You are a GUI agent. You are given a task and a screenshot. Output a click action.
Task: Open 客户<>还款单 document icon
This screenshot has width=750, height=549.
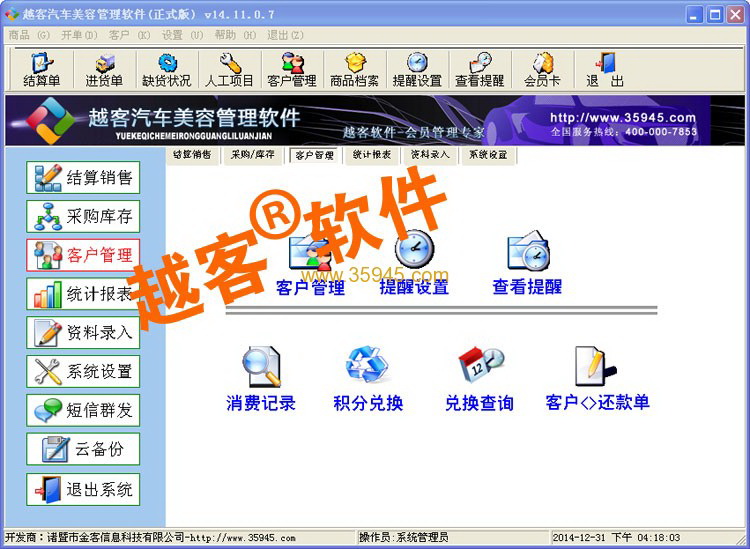597,379
